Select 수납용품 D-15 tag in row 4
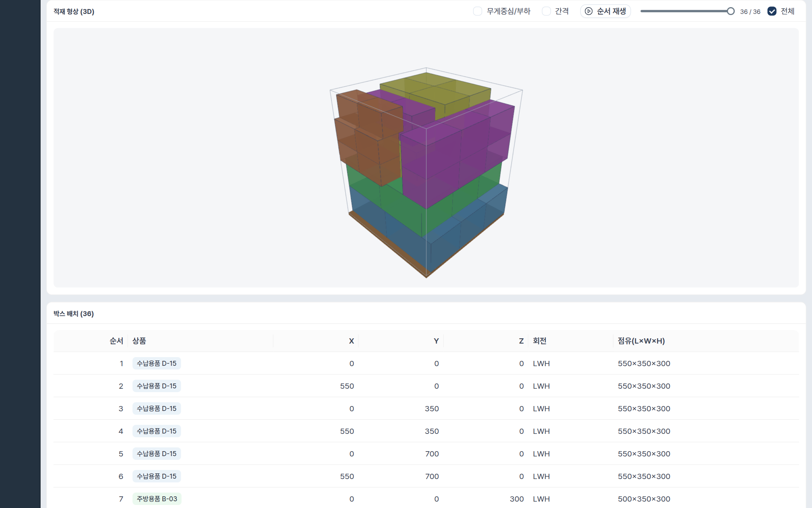Image resolution: width=812 pixels, height=508 pixels. pos(156,431)
